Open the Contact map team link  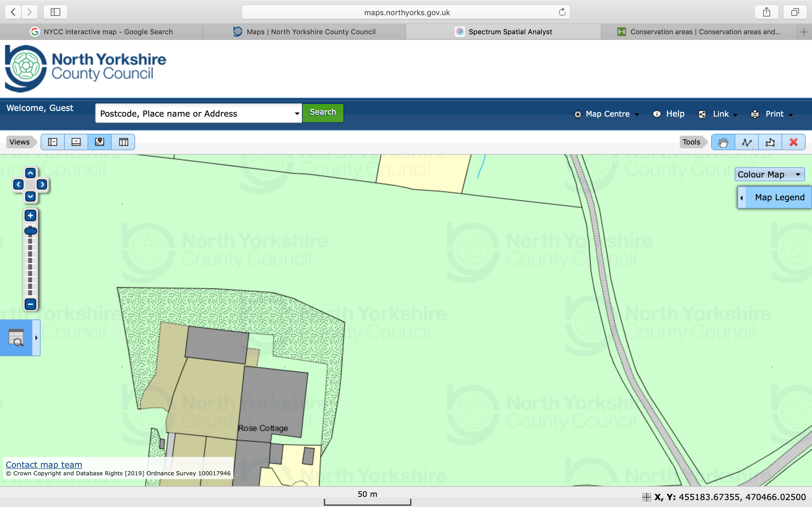44,465
